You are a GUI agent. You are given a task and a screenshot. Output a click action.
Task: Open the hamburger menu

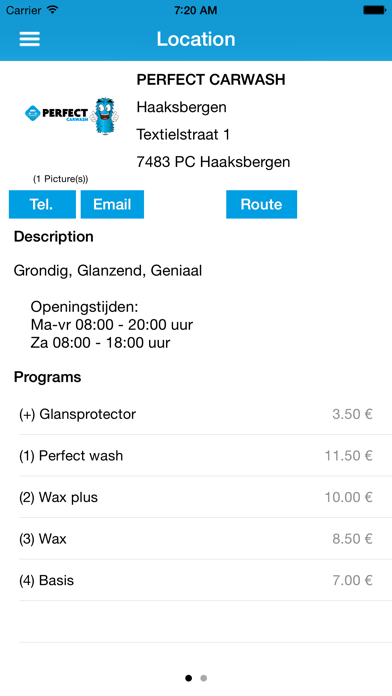(x=29, y=39)
